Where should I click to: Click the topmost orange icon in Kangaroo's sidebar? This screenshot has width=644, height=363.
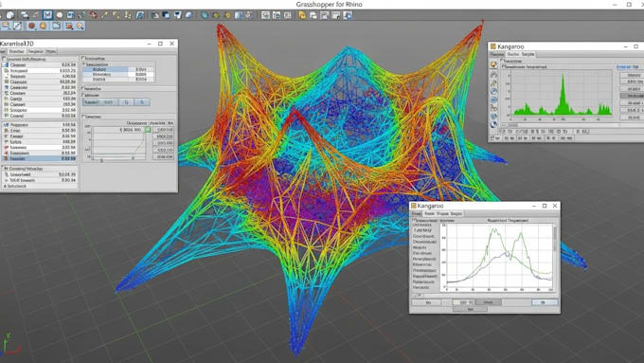tap(493, 64)
